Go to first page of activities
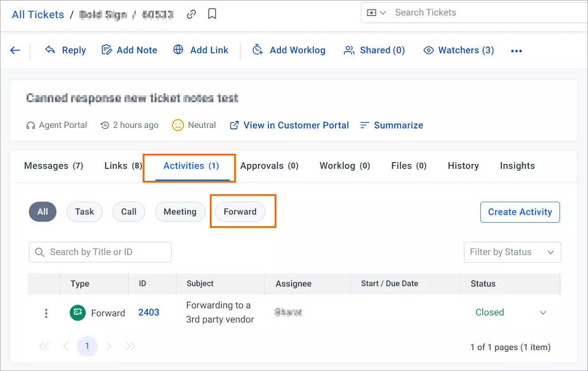Image resolution: width=588 pixels, height=371 pixels. (44, 347)
